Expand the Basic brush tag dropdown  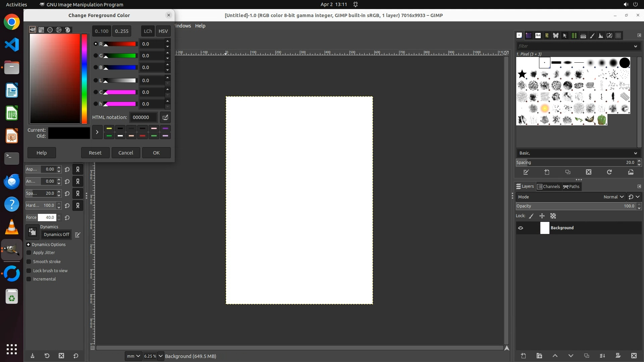[x=635, y=153]
